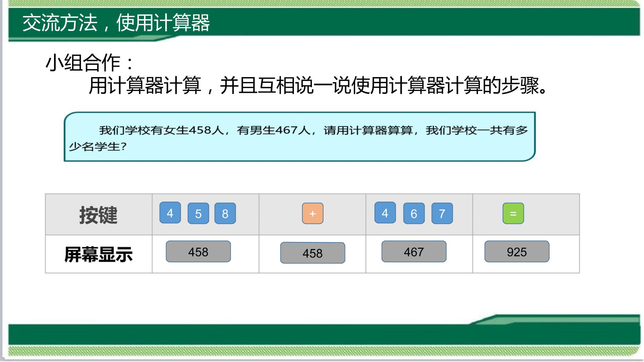Click the orange plus key

[x=313, y=213]
